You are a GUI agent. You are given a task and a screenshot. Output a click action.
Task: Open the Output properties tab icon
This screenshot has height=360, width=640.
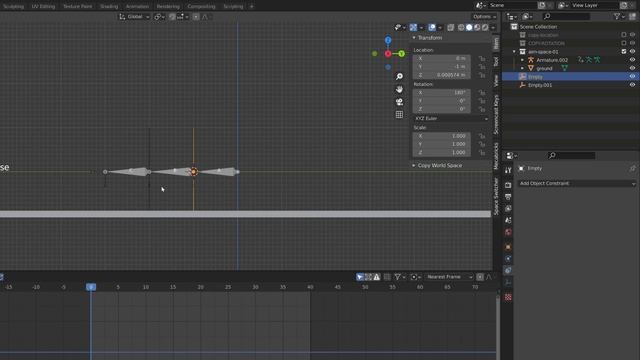click(x=508, y=197)
